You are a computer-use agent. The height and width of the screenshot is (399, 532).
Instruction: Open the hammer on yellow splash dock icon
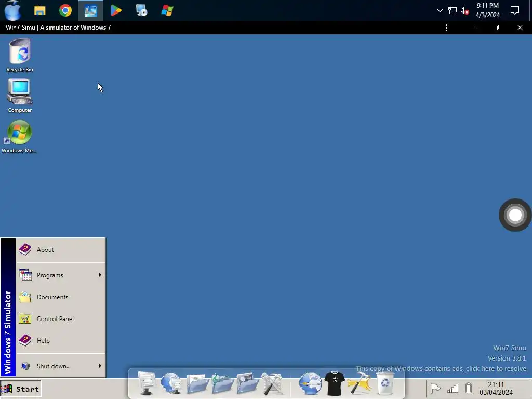tap(360, 383)
